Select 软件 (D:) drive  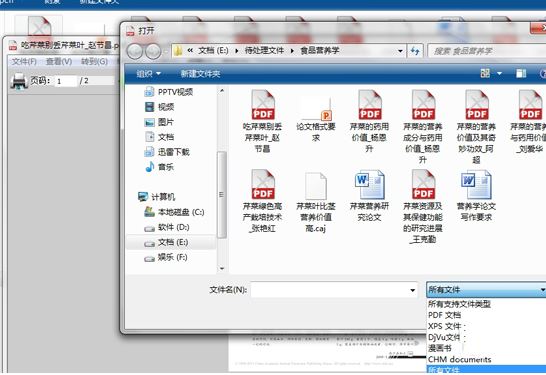(167, 227)
